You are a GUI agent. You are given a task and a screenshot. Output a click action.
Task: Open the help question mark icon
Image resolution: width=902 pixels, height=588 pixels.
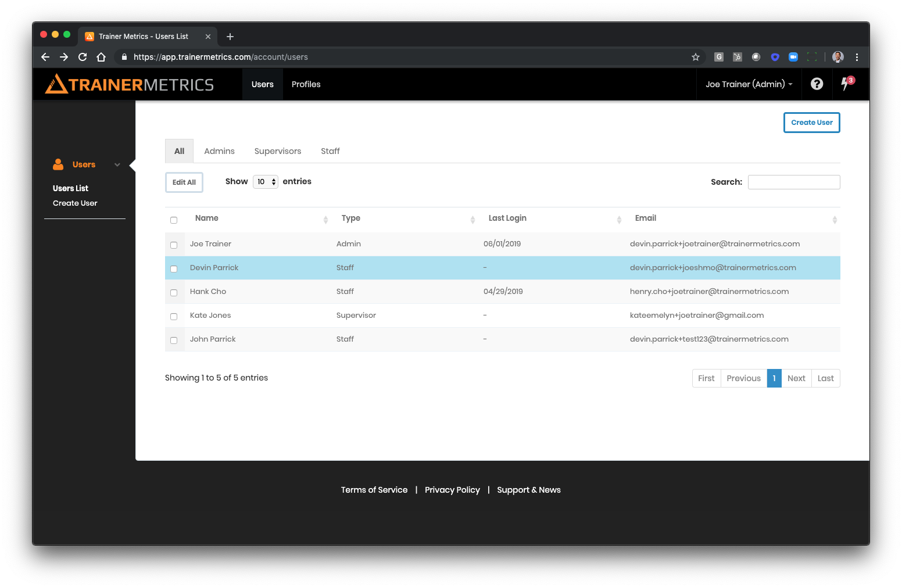(817, 84)
